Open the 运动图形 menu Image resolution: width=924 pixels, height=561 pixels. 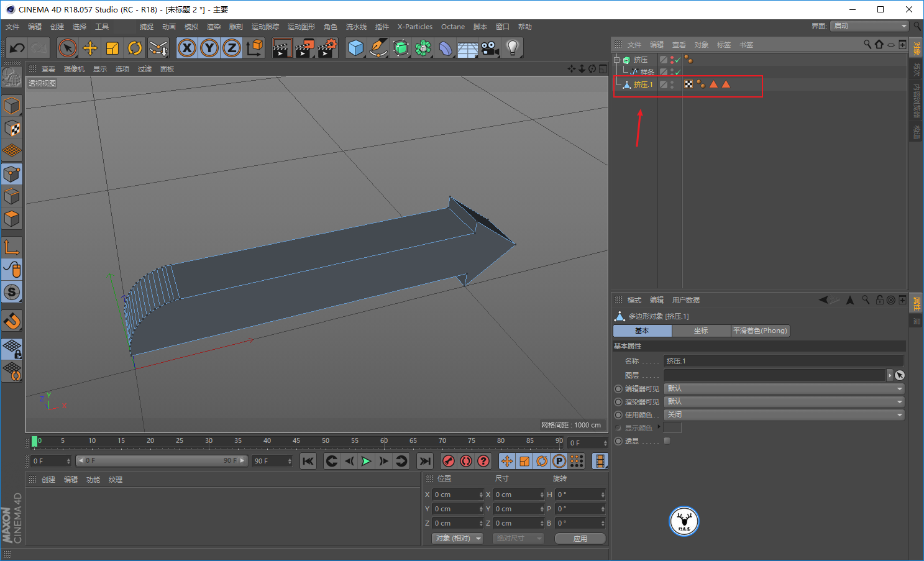coord(301,27)
